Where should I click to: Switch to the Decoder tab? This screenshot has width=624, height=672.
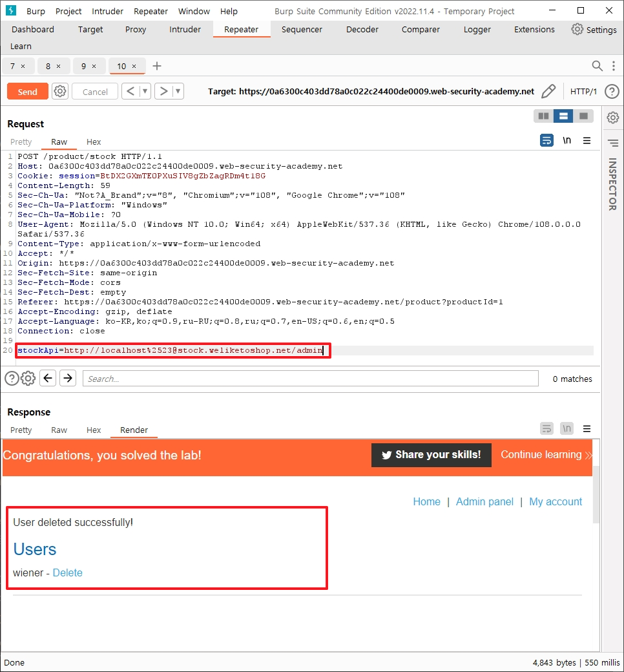tap(362, 29)
